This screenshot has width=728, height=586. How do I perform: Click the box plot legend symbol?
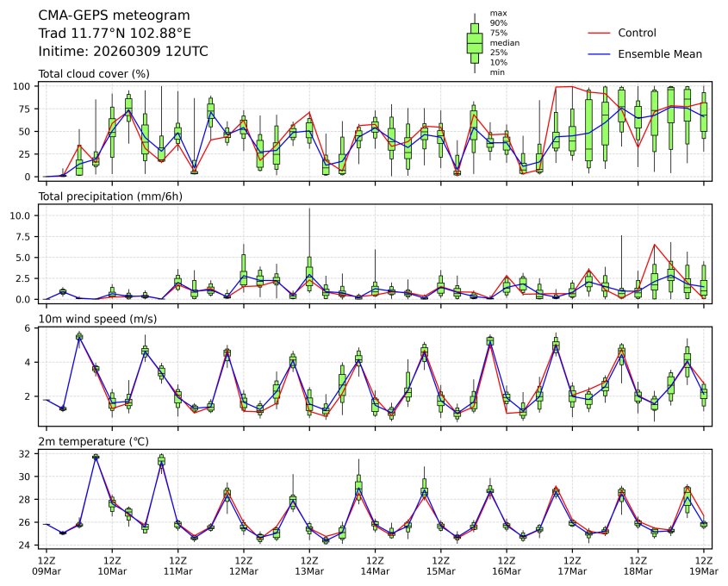(474, 43)
